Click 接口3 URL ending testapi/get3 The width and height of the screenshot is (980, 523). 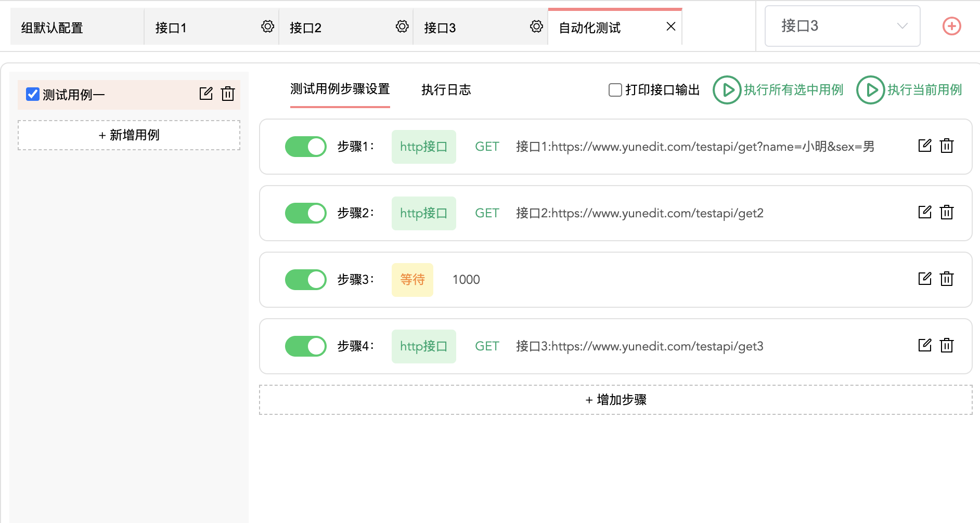[640, 346]
